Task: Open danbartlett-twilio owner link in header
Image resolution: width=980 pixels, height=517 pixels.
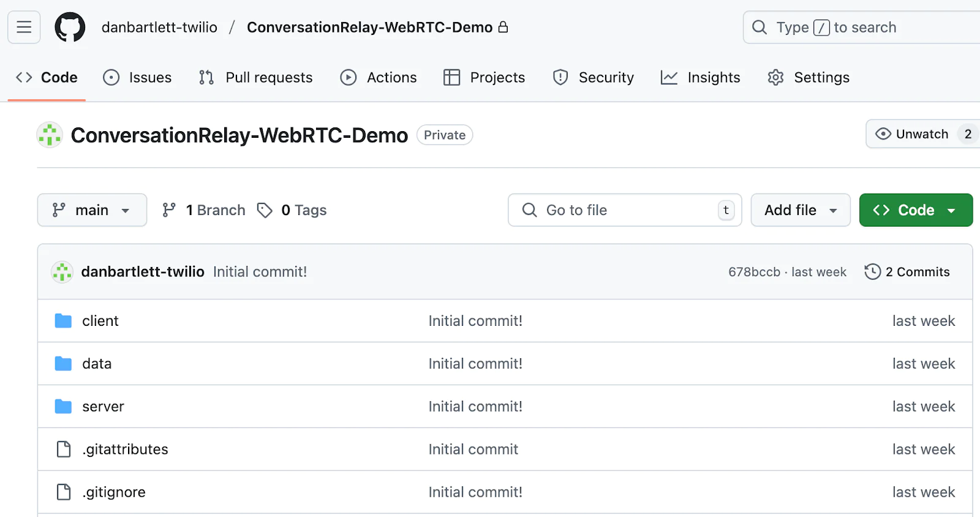Action: click(x=159, y=28)
